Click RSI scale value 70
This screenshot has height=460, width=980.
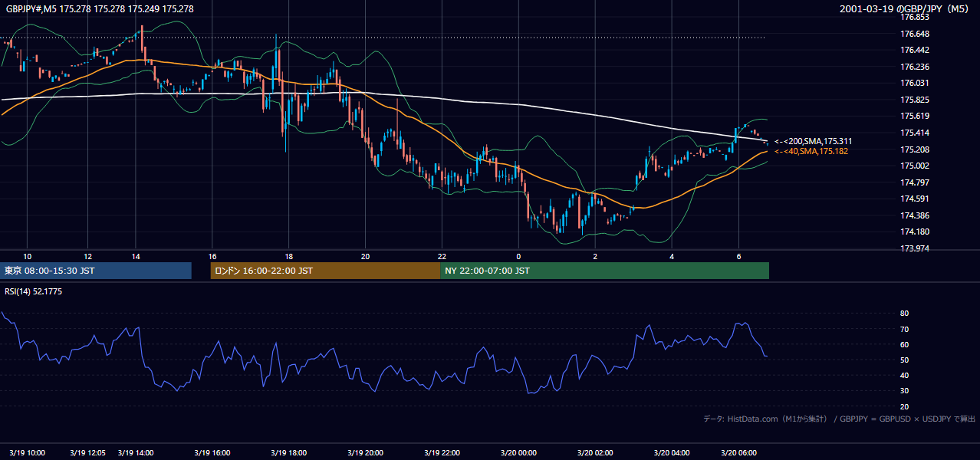(x=904, y=329)
